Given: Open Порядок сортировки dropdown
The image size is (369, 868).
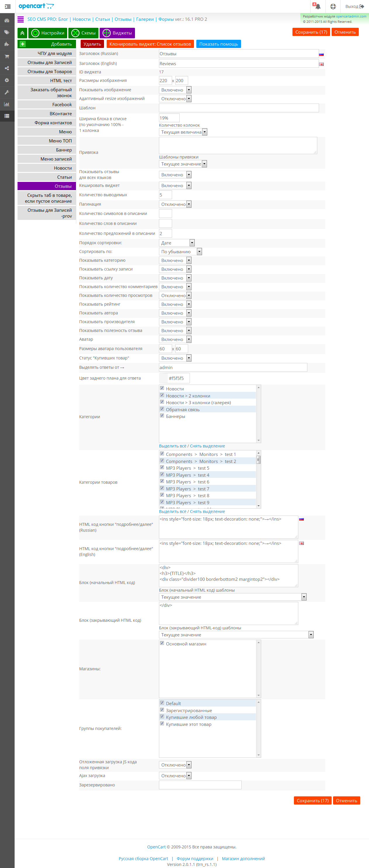Looking at the screenshot, I should [177, 243].
